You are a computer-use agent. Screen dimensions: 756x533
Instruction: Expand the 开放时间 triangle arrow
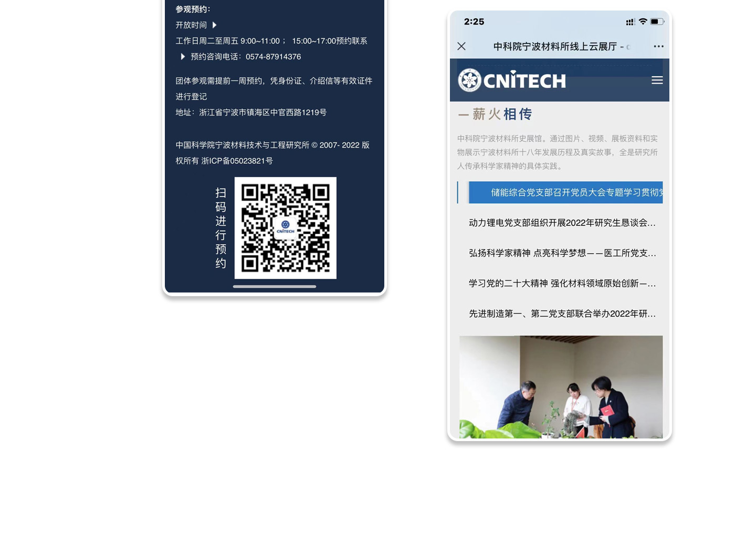coord(214,25)
